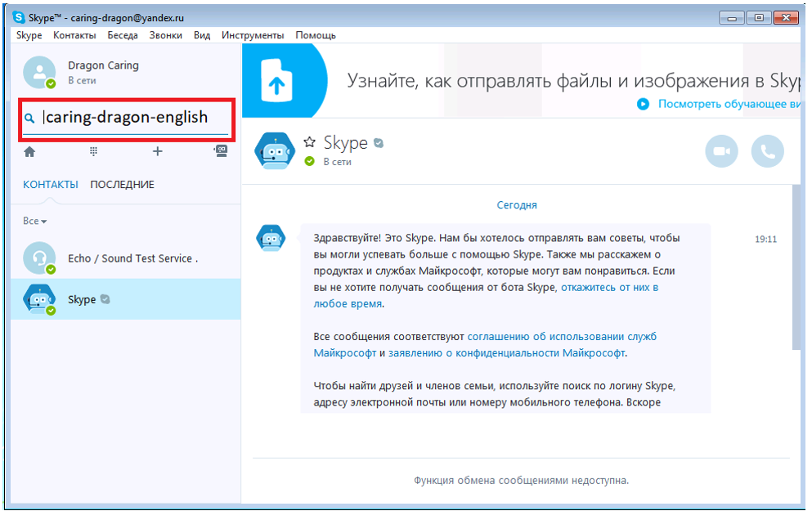812x511 pixels.
Task: Maximize the Skype window
Action: click(759, 18)
